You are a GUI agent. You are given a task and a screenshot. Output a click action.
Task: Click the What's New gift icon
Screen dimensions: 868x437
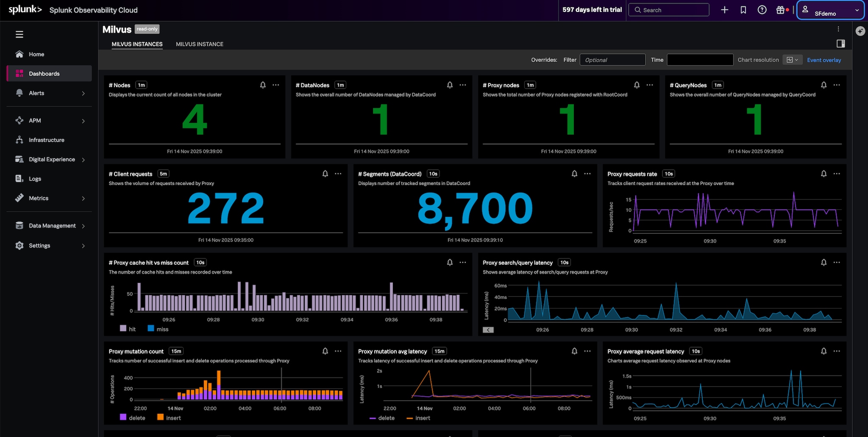pos(780,10)
